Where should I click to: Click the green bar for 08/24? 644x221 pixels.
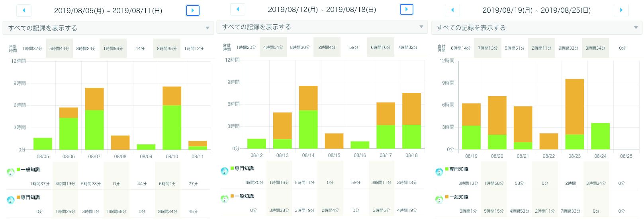click(601, 136)
